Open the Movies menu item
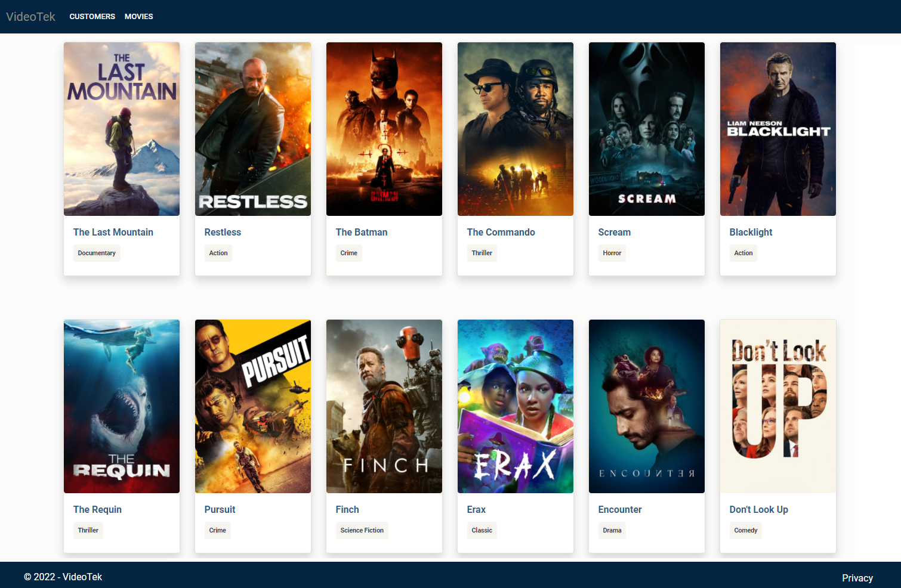Viewport: 901px width, 588px height. 138,17
